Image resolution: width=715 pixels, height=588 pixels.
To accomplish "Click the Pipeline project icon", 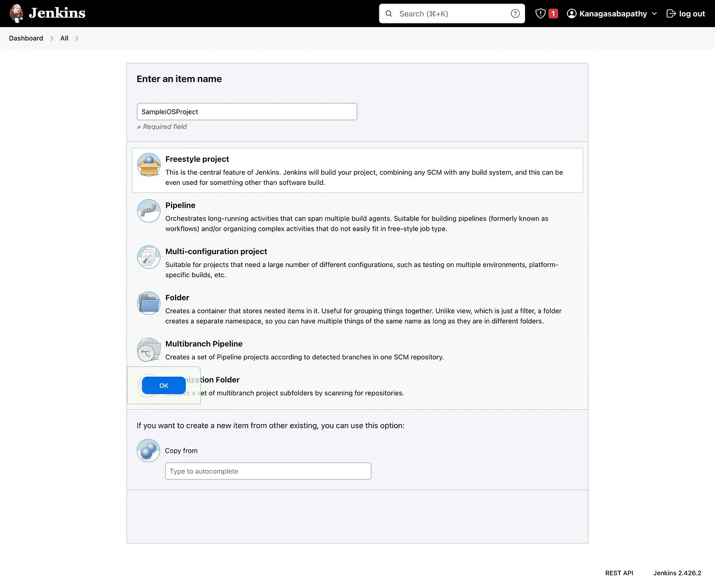I will point(148,210).
